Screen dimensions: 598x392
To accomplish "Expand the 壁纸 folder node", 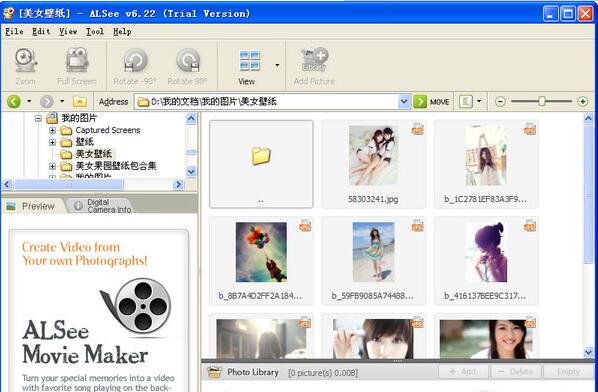I will (x=52, y=142).
